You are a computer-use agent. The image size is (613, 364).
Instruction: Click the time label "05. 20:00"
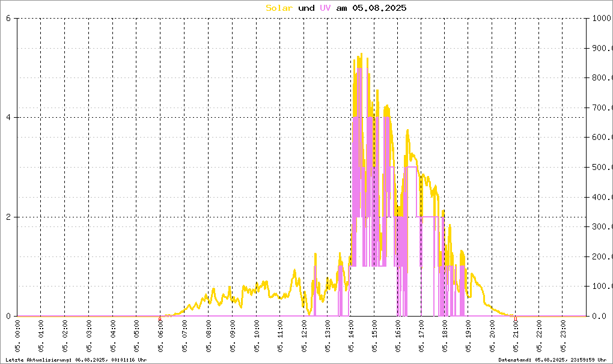tap(492, 336)
